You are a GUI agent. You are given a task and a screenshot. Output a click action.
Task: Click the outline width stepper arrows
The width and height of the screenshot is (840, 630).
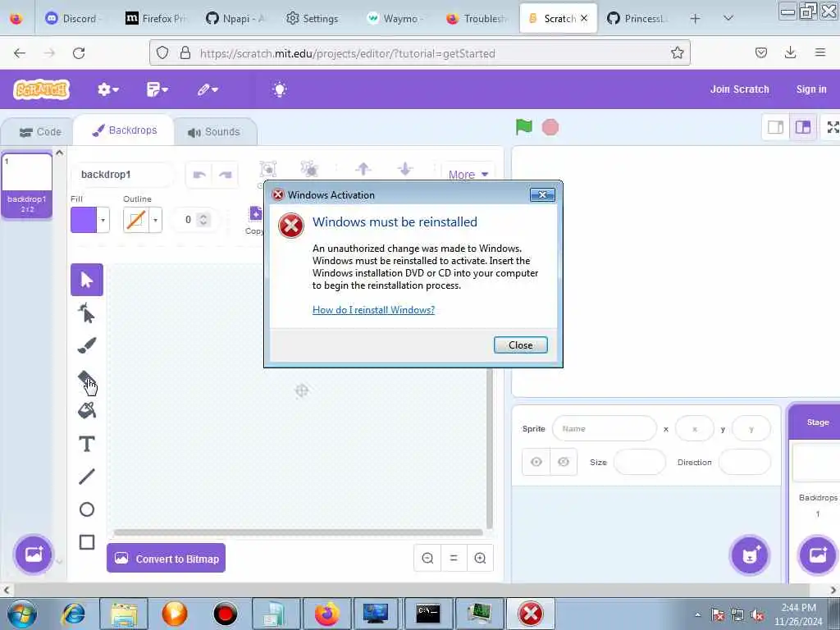[203, 220]
